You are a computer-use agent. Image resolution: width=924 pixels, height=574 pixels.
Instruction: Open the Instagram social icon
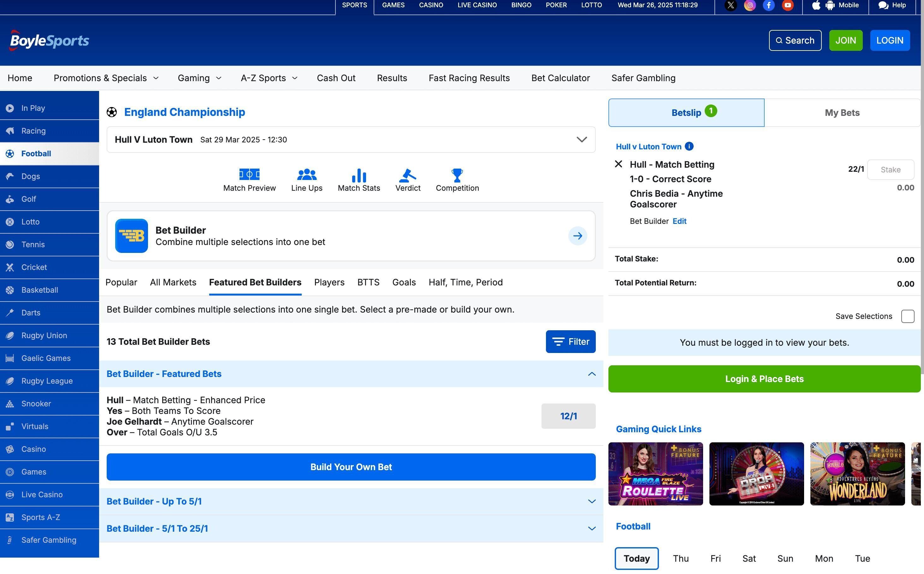pyautogui.click(x=749, y=5)
